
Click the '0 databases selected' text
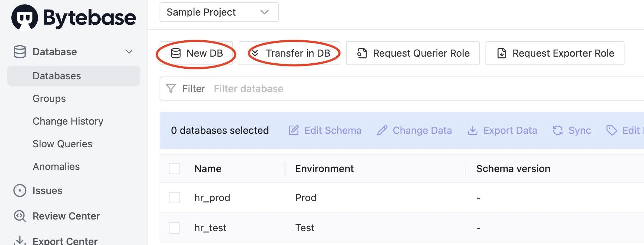(x=220, y=130)
